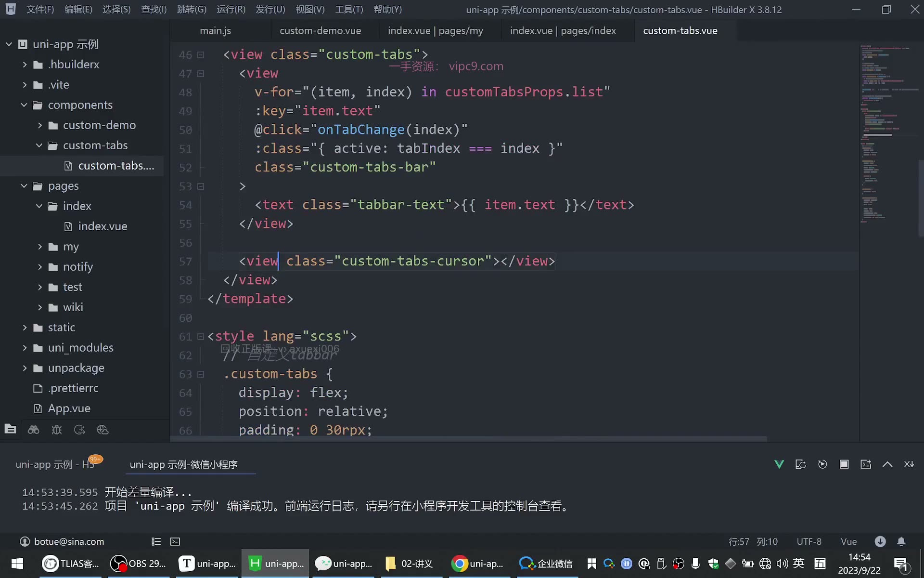Open the project explorer panel icon
This screenshot has height=578, width=924.
point(10,429)
